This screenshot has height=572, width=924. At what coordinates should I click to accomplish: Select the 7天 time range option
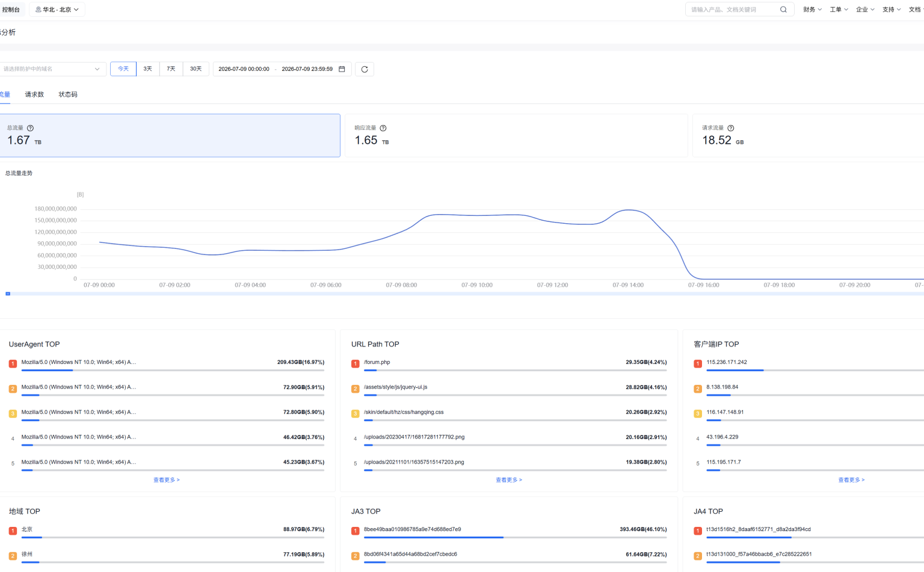point(171,69)
